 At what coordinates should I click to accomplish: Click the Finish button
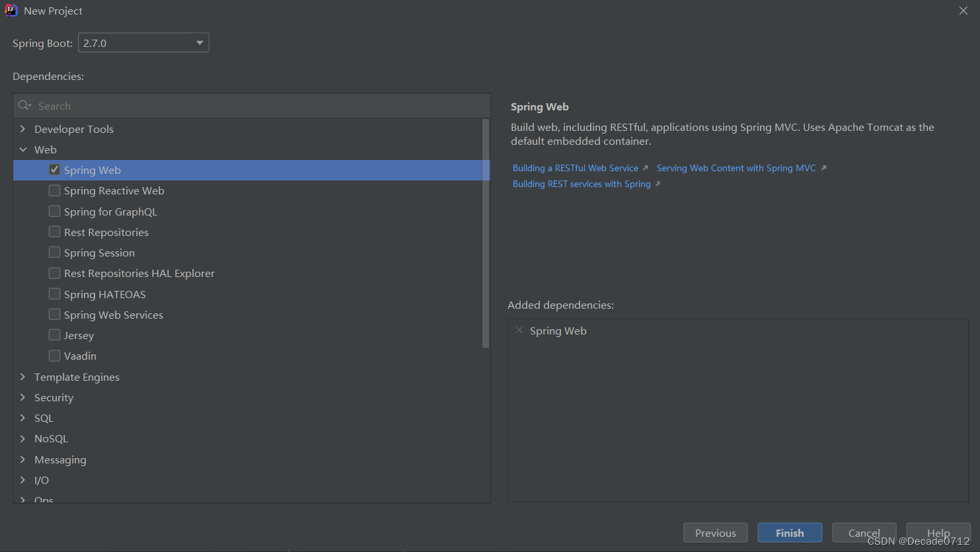(790, 533)
